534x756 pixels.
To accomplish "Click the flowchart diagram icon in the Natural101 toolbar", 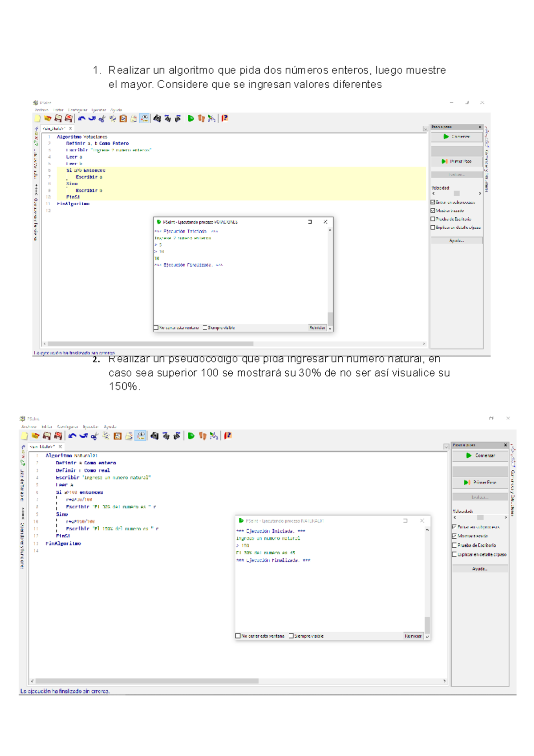I will (214, 436).
